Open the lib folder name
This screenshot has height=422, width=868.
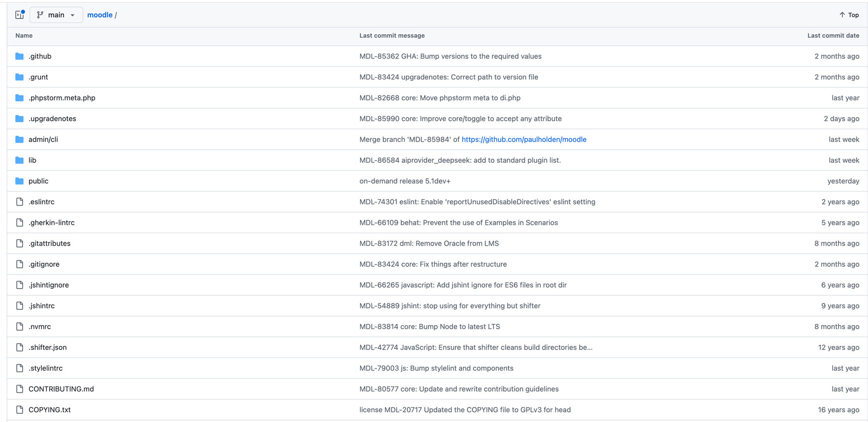32,160
